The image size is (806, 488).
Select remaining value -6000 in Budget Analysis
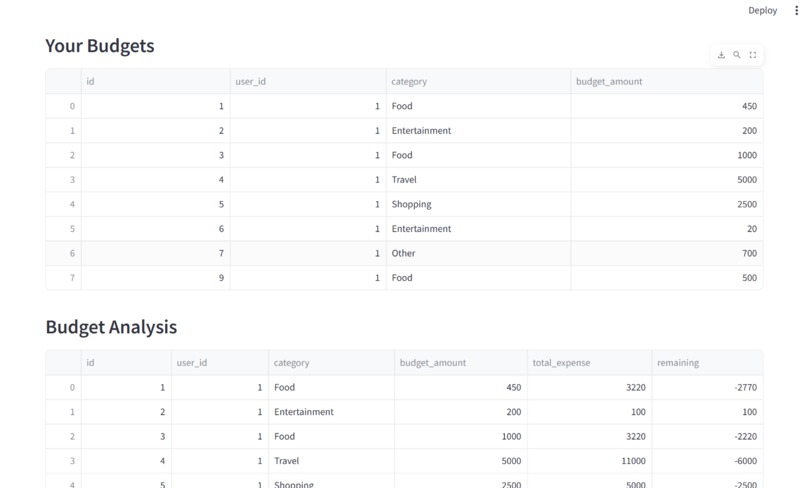point(707,461)
